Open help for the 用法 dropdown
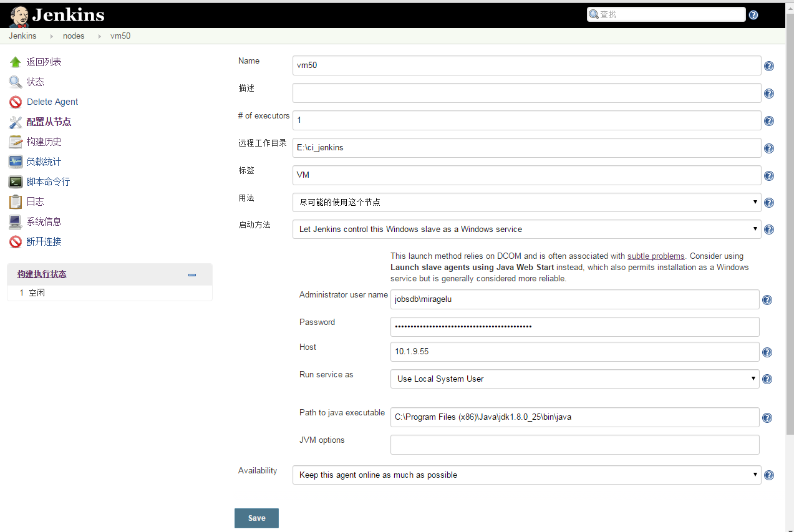The width and height of the screenshot is (794, 532). pos(769,203)
